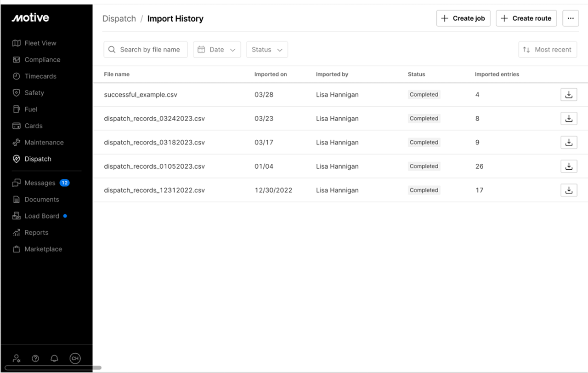Click the Create route button

pos(526,18)
